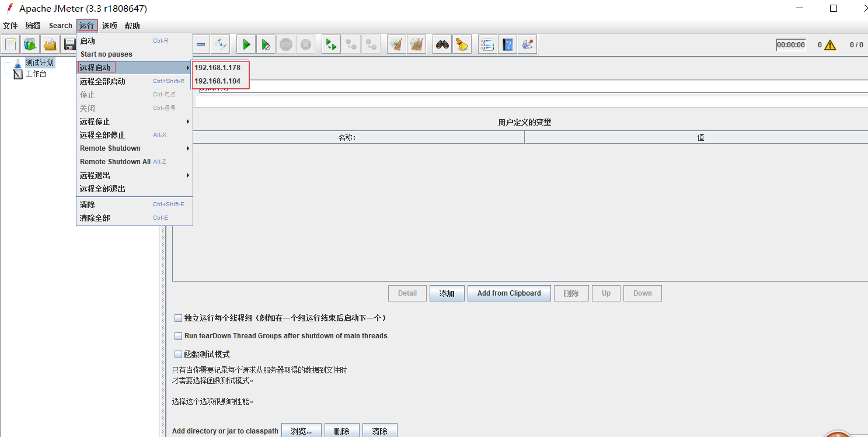Open the Search menu
868x437 pixels.
(x=61, y=26)
